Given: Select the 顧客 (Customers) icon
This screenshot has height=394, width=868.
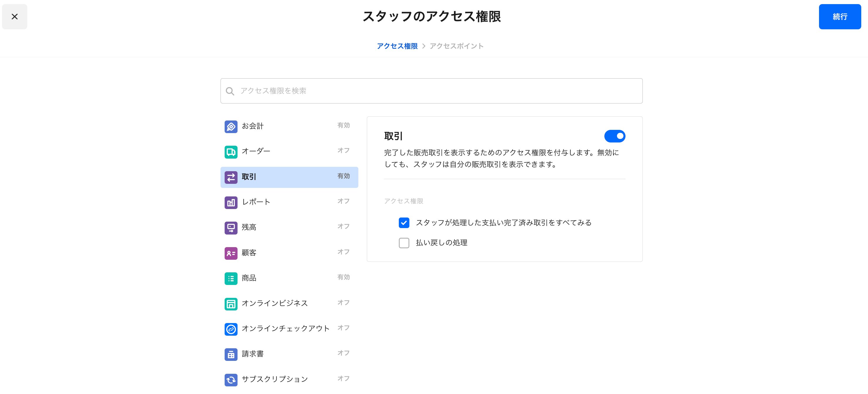Looking at the screenshot, I should tap(231, 253).
